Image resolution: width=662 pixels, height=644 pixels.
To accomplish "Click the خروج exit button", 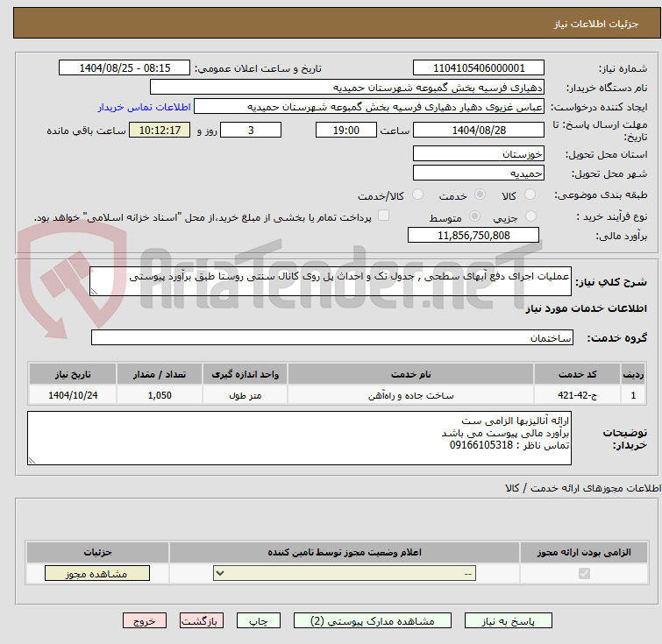I will point(145,621).
